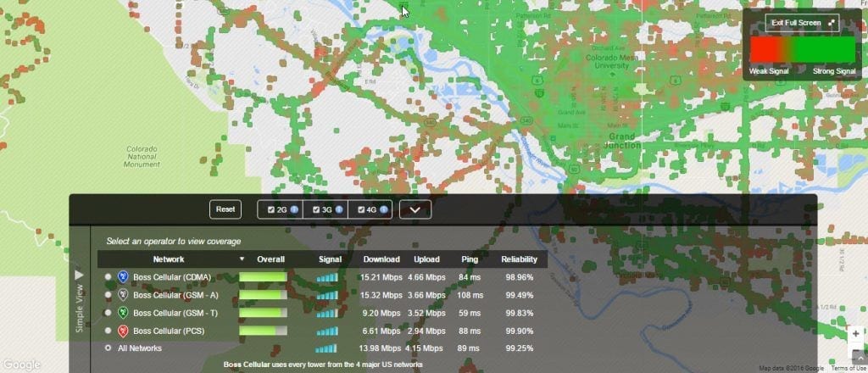Collapse the panel with the chevron-down button
This screenshot has height=373, width=868.
coord(415,209)
